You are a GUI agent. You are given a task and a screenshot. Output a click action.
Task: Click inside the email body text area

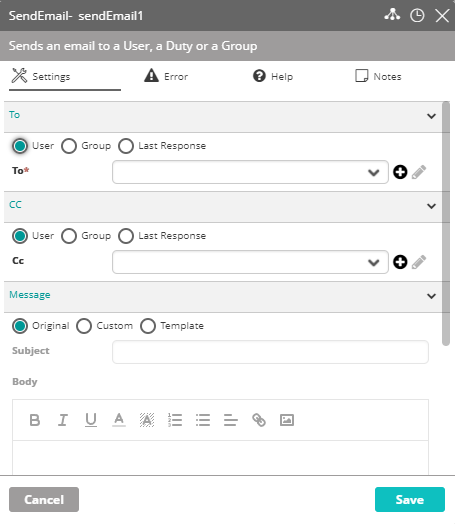click(220, 457)
